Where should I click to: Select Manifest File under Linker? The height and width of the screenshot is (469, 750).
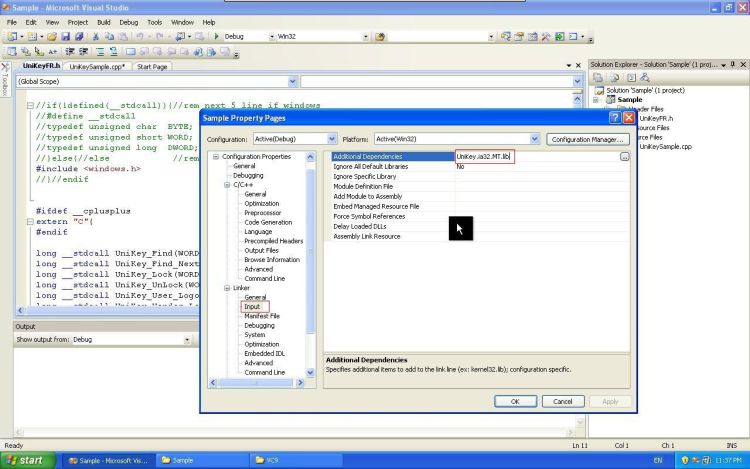[262, 316]
